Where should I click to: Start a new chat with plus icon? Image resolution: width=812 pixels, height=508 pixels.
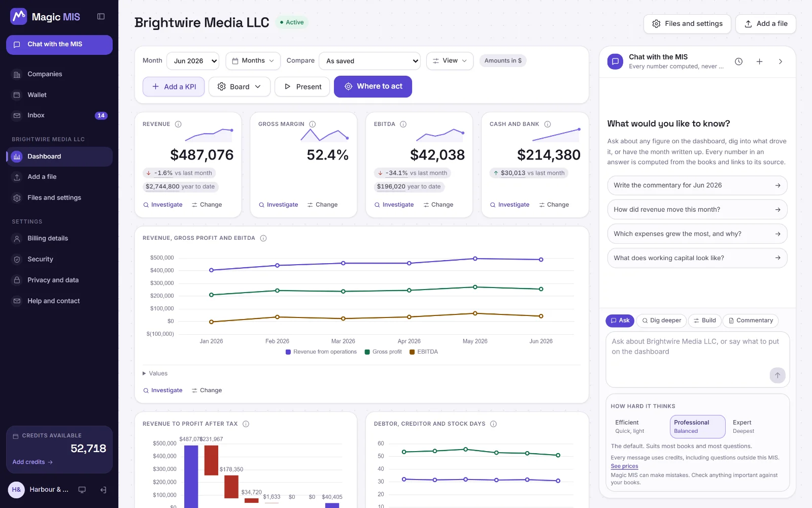coord(760,61)
